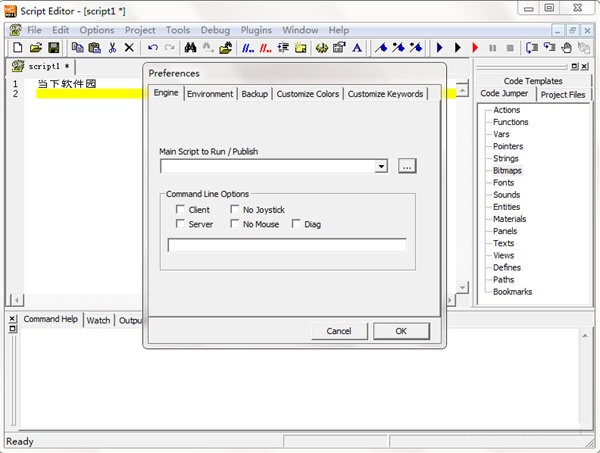Run script with the blue play arrow
Viewport: 600px width, 453px height.
coord(440,48)
